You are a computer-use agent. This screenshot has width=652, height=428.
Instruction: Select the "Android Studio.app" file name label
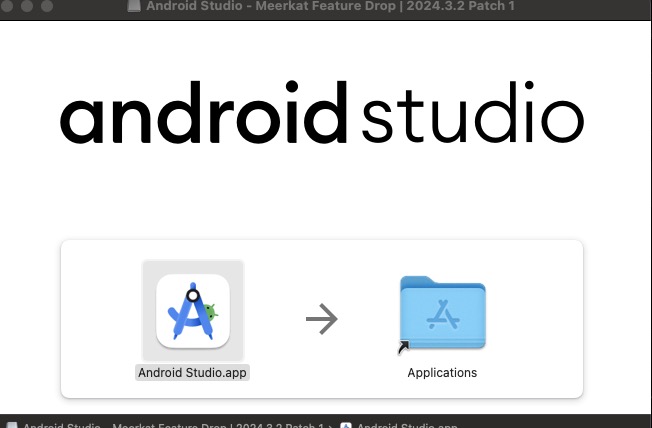click(x=193, y=373)
